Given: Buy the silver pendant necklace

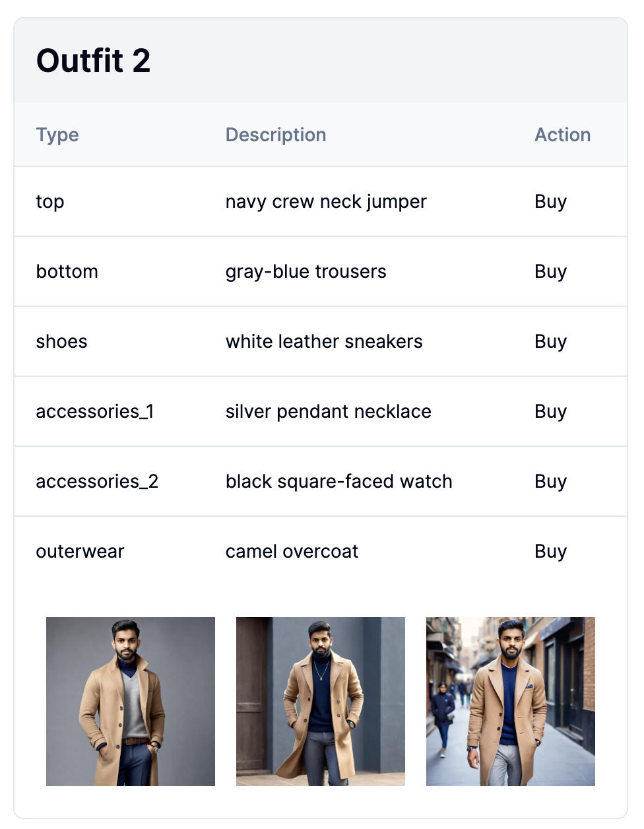Looking at the screenshot, I should [550, 412].
